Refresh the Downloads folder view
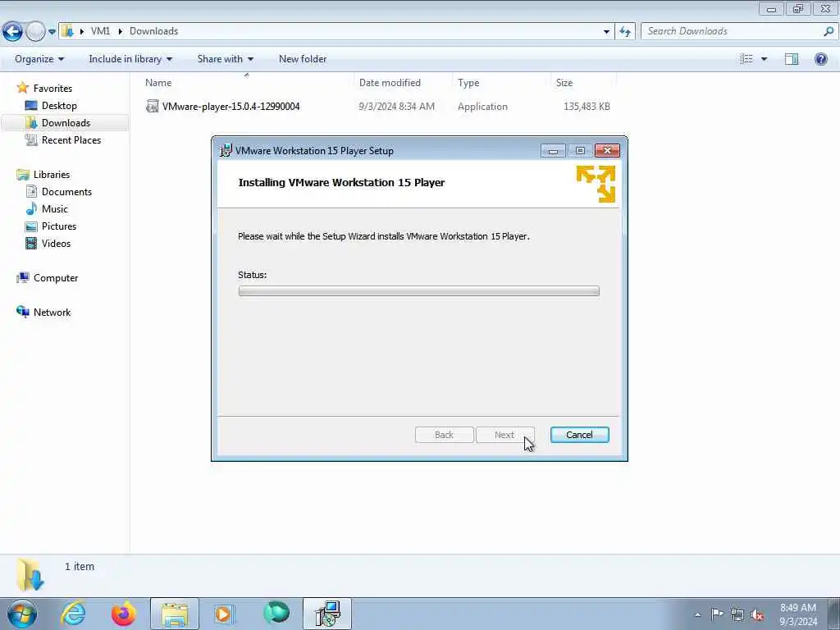840x630 pixels. [625, 32]
